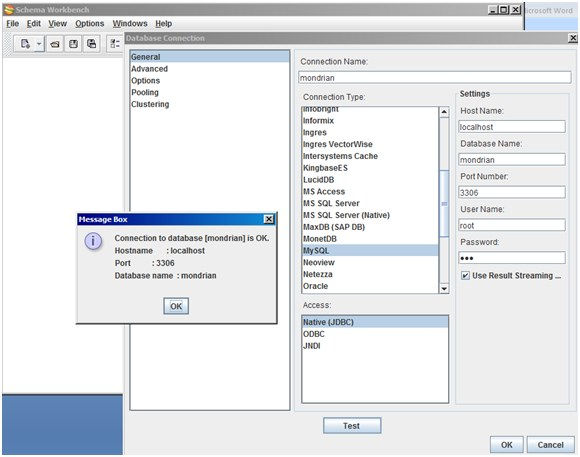580x457 pixels.
Task: Select KingbaseES connection type
Action: click(370, 168)
